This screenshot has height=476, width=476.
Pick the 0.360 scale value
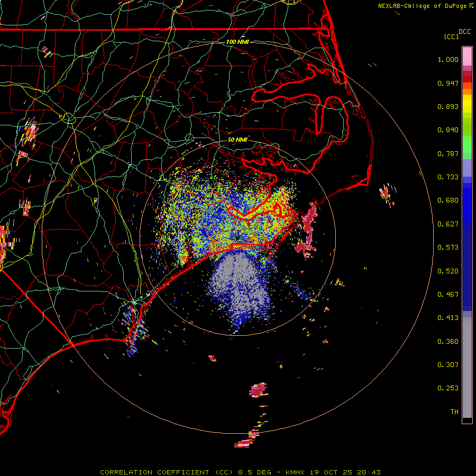coord(448,342)
